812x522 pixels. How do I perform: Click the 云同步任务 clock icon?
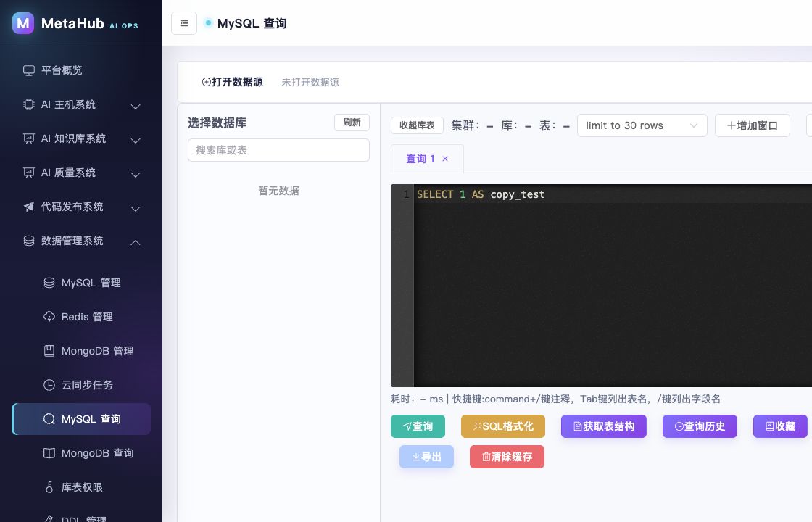(49, 385)
